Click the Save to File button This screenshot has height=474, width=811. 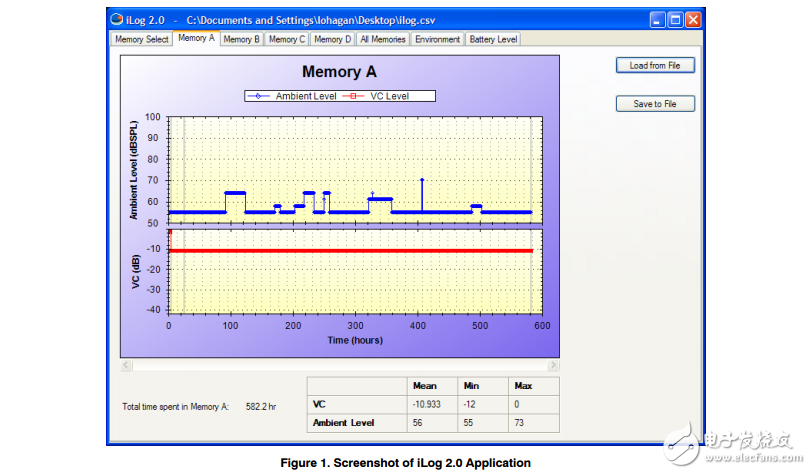[x=654, y=103]
